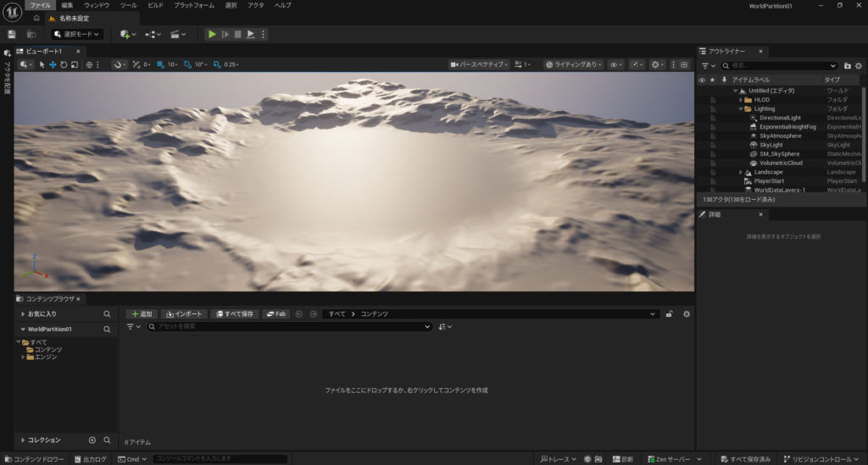This screenshot has width=868, height=465.
Task: Select the scale gizmo tool
Action: pyautogui.click(x=76, y=64)
